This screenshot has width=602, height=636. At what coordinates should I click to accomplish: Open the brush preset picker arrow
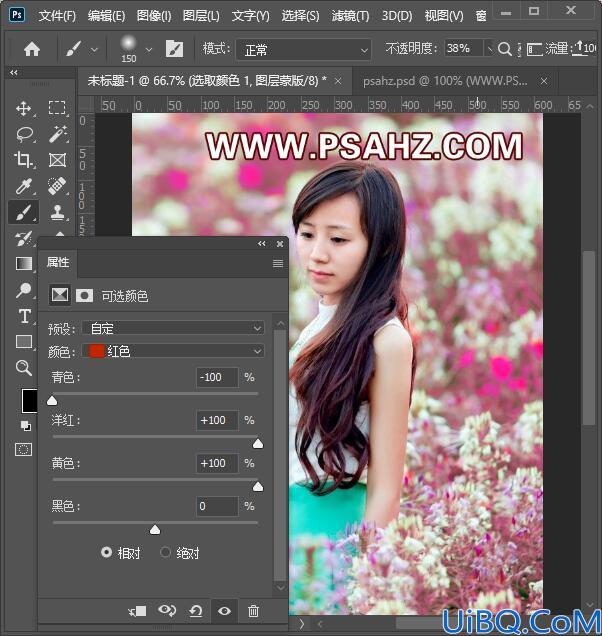149,49
